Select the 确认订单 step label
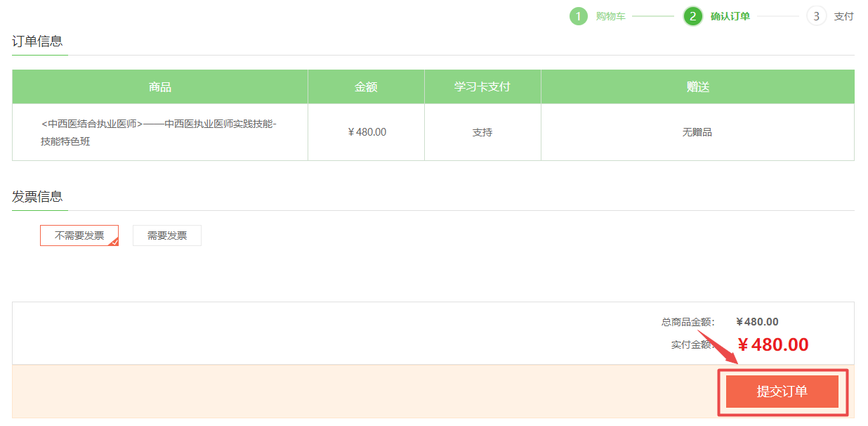This screenshot has width=868, height=426. coord(730,16)
